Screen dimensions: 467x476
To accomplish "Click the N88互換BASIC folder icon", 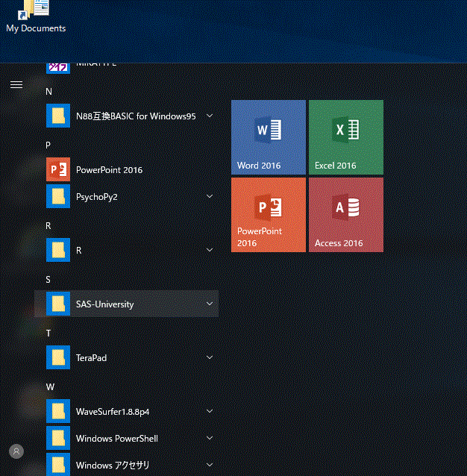I will tap(58, 116).
